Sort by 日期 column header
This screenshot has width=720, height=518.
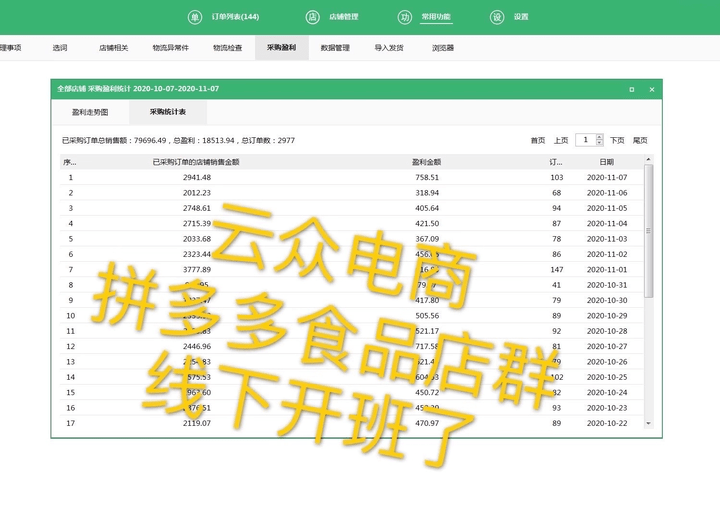tap(607, 161)
